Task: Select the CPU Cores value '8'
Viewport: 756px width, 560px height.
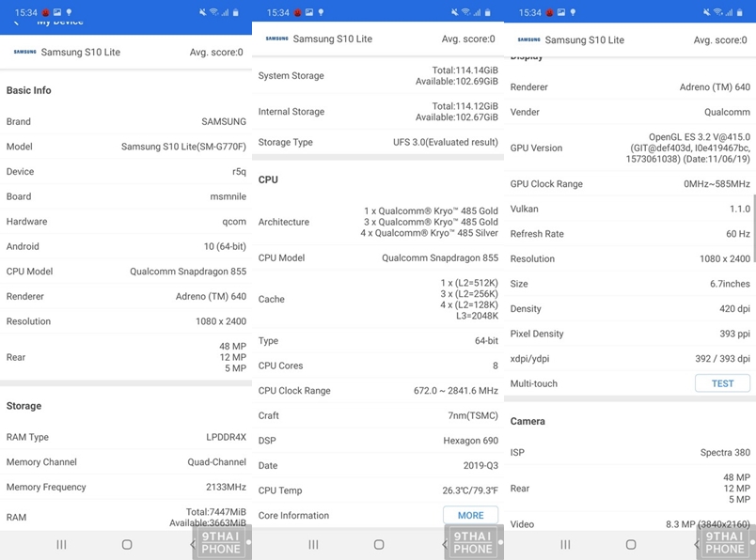Action: coord(496,366)
